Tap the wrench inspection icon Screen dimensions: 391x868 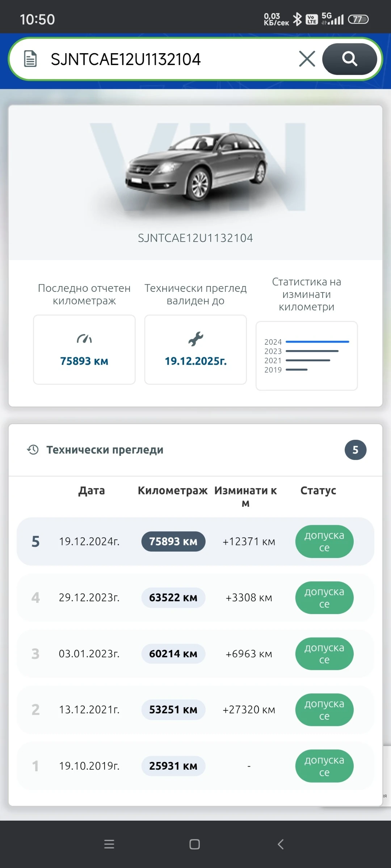[x=195, y=339]
